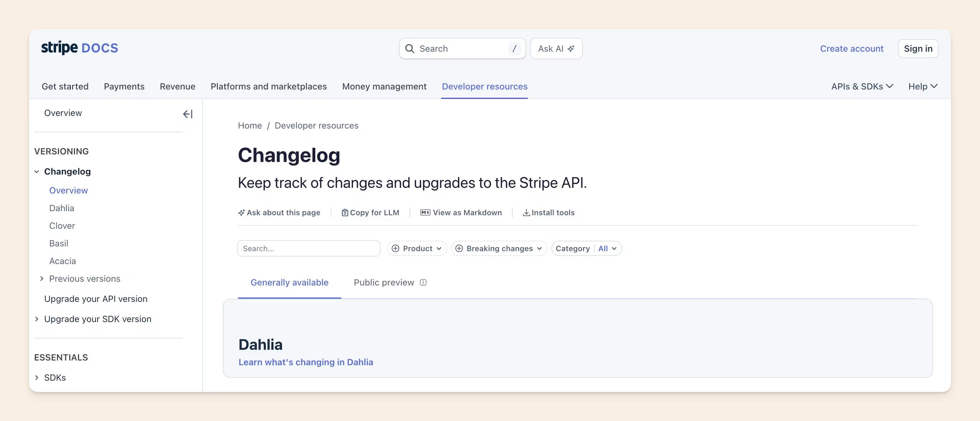Click the Dahlia heading in the content
The image size is (980, 421).
(261, 344)
